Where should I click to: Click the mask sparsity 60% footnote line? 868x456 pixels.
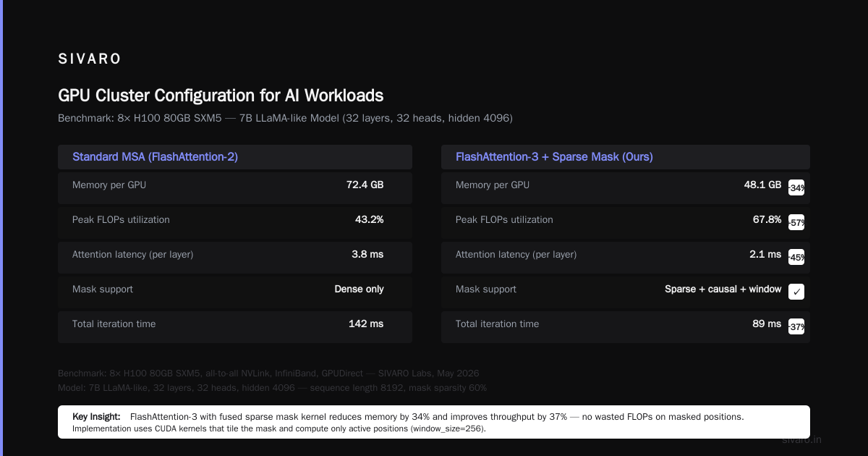tap(272, 388)
